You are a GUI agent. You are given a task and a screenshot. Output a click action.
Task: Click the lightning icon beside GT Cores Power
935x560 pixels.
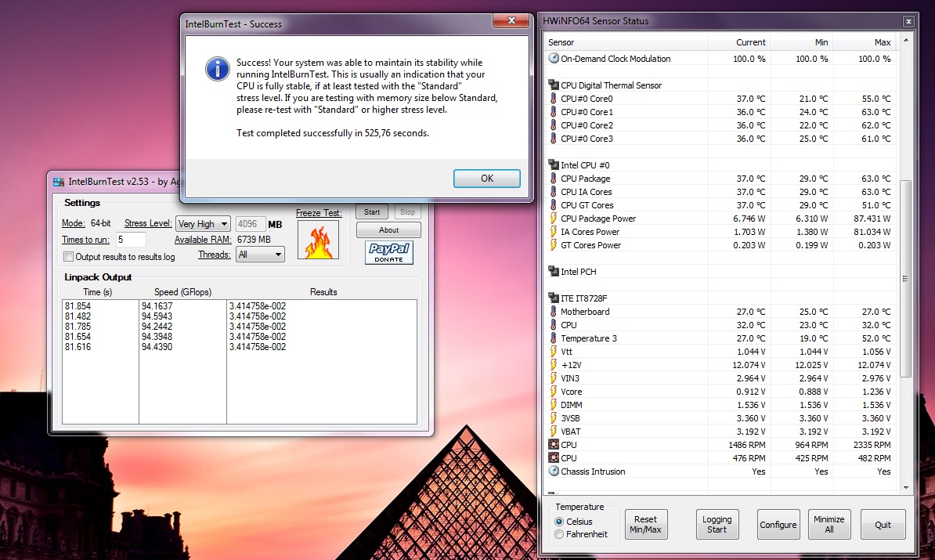click(x=554, y=245)
